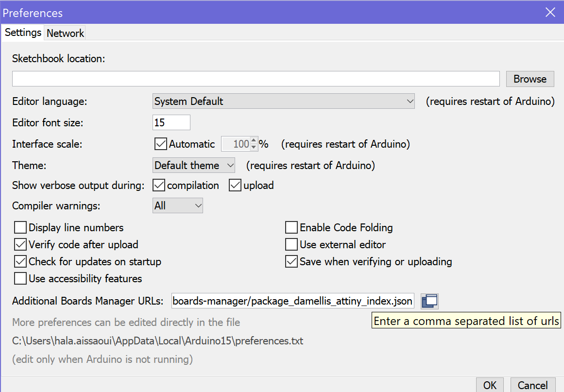564x392 pixels.
Task: Close the Preferences dialog
Action: (x=550, y=13)
